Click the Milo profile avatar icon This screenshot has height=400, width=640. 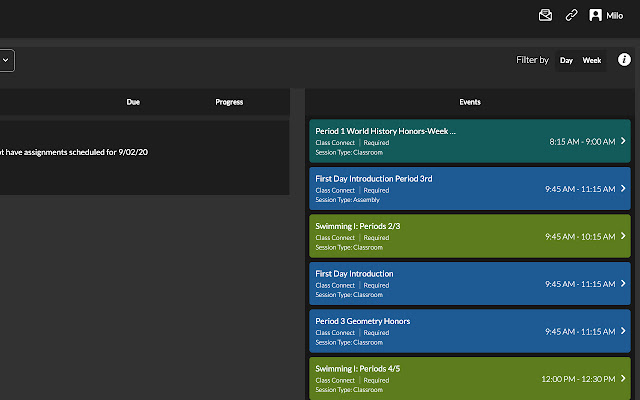click(x=595, y=15)
